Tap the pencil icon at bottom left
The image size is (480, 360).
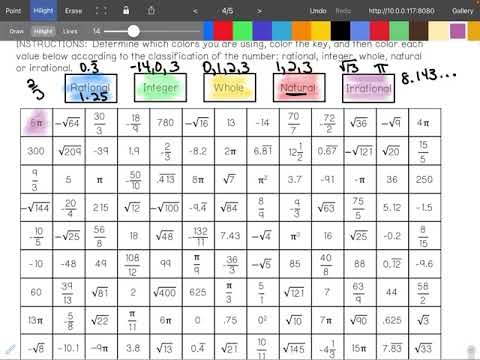[10, 349]
